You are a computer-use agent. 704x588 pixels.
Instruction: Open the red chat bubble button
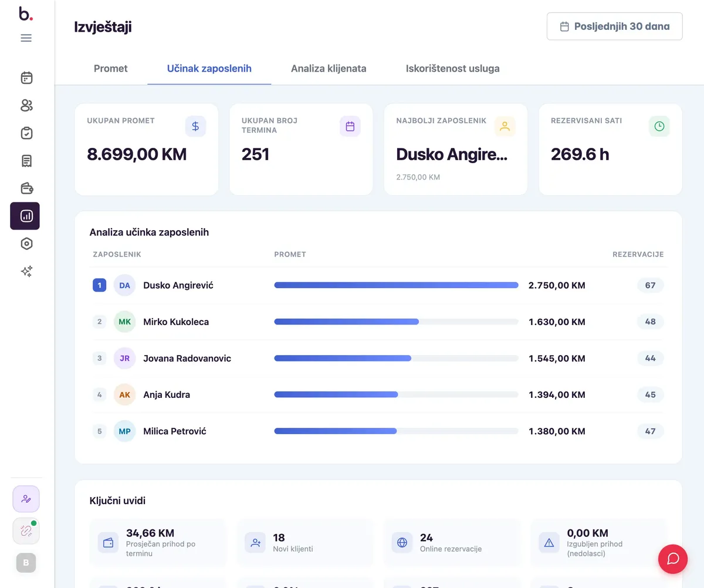673,559
